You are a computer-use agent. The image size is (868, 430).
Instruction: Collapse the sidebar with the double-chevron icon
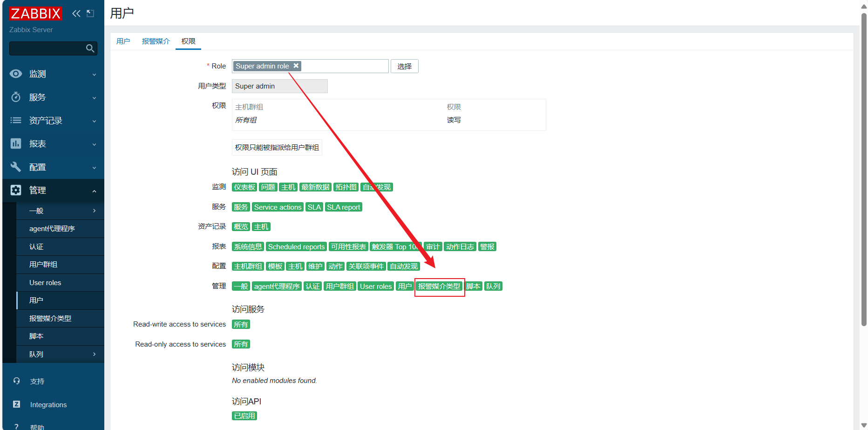coord(76,14)
